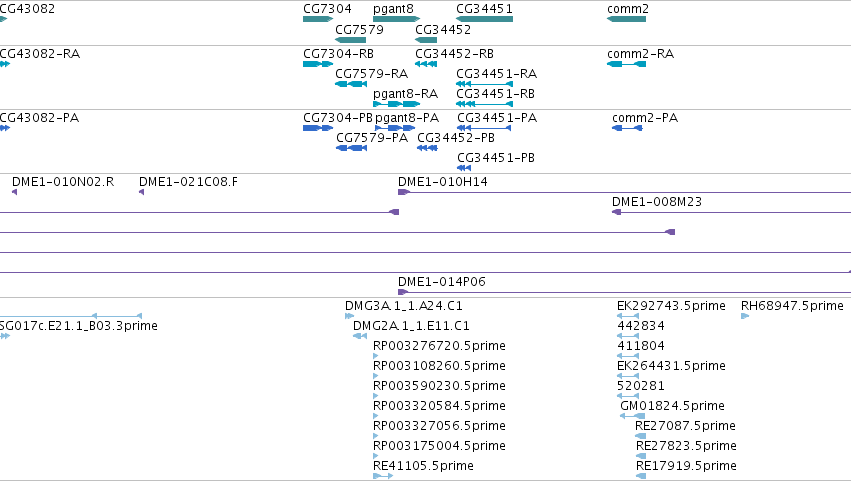Click the CG43082 gene label
Image resolution: width=851 pixels, height=481 pixels.
click(x=27, y=9)
